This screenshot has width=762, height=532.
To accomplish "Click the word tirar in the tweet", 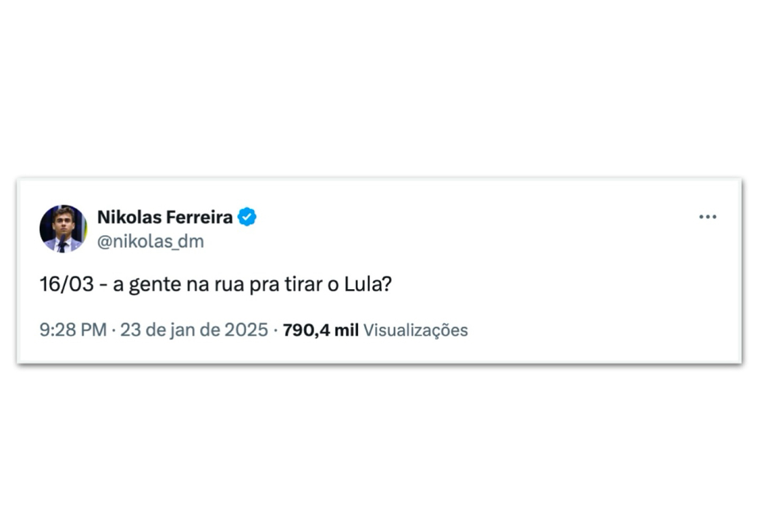I will 303,285.
